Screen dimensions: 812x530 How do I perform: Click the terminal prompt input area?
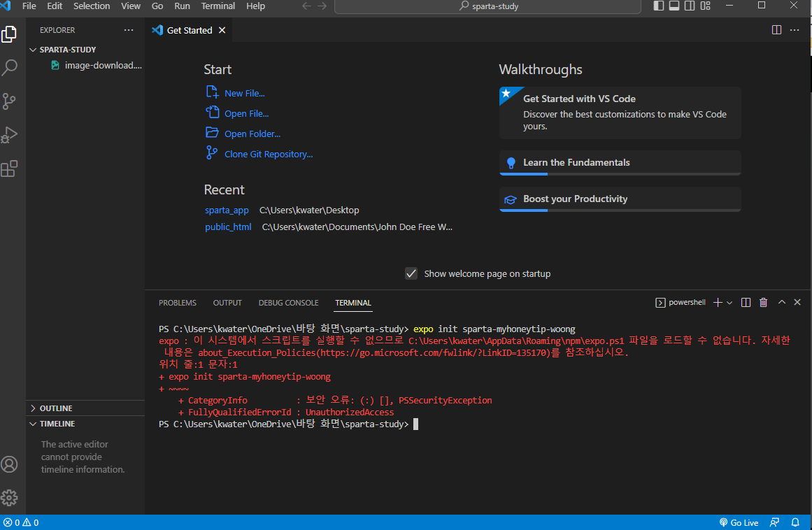pos(415,424)
